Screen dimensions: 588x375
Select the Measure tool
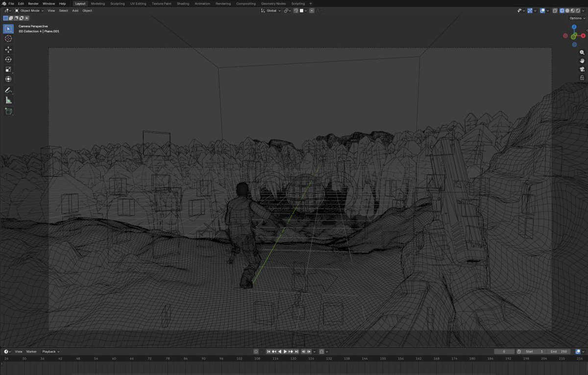tap(8, 100)
